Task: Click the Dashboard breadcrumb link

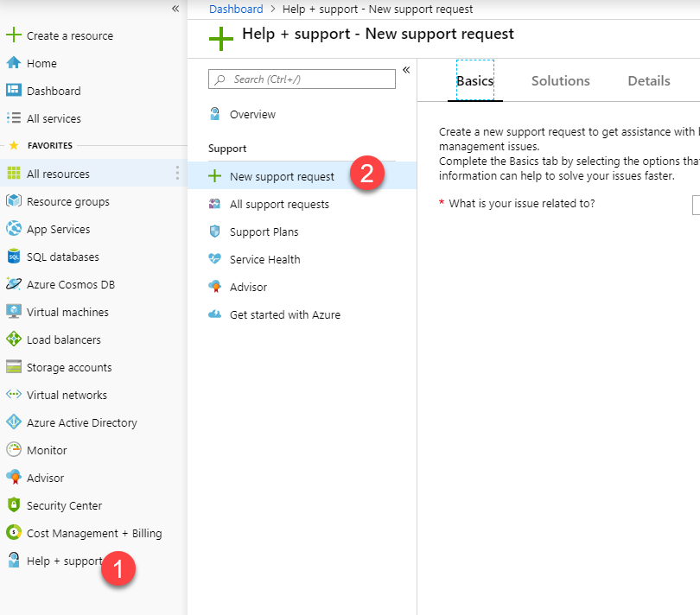Action: tap(236, 9)
